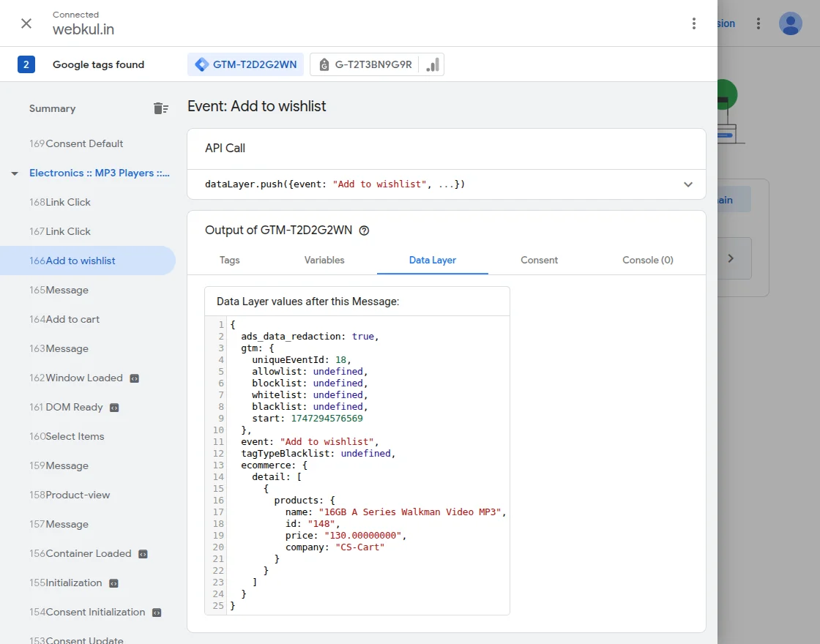Open the Consent tab
Screen dimensions: 820x644
tap(539, 260)
